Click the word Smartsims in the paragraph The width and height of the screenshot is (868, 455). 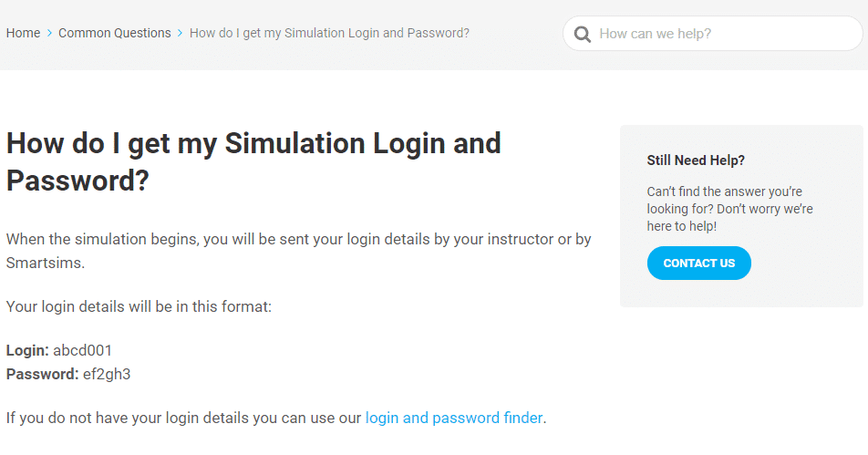46,264
